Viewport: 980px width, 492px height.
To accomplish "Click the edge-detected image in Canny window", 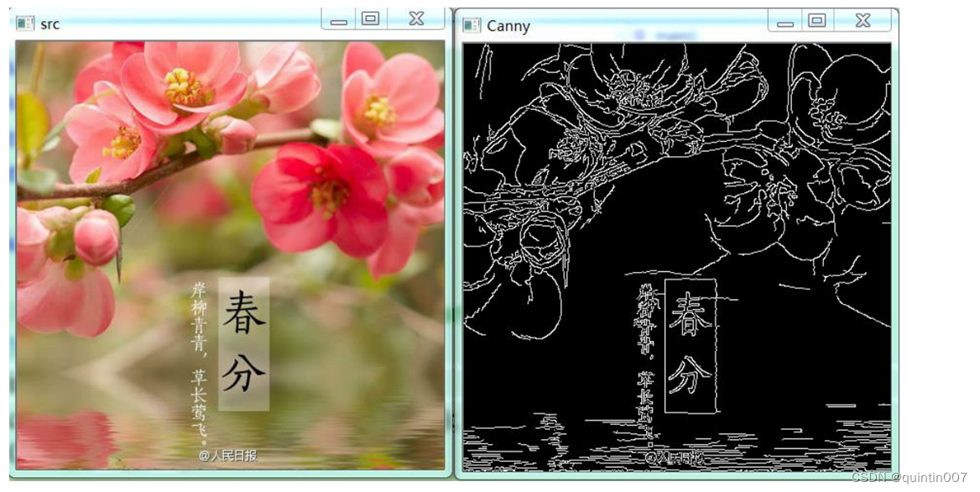I will point(677,257).
